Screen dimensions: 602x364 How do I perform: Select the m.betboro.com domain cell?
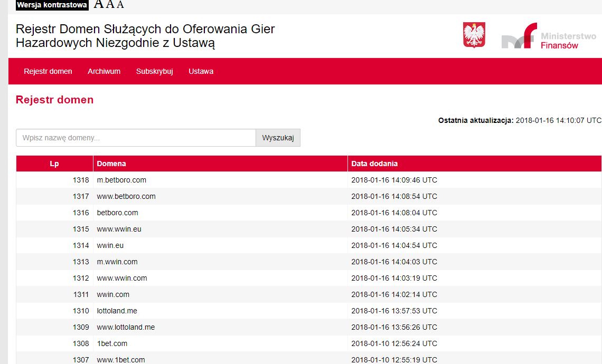click(x=121, y=180)
